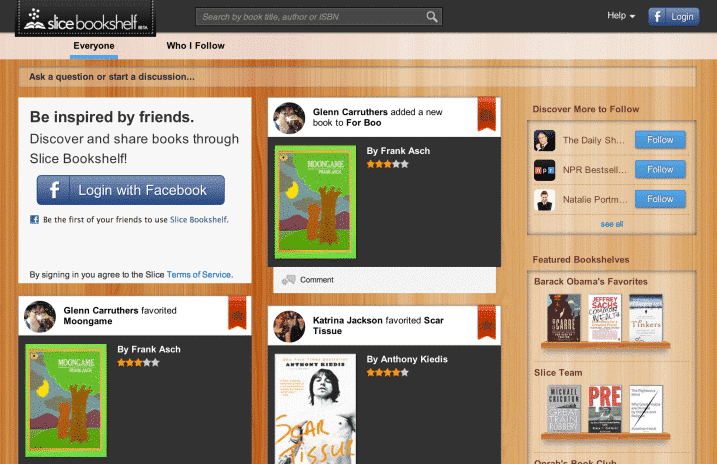Open the PRE book cover on Slice Team shelf

point(605,409)
